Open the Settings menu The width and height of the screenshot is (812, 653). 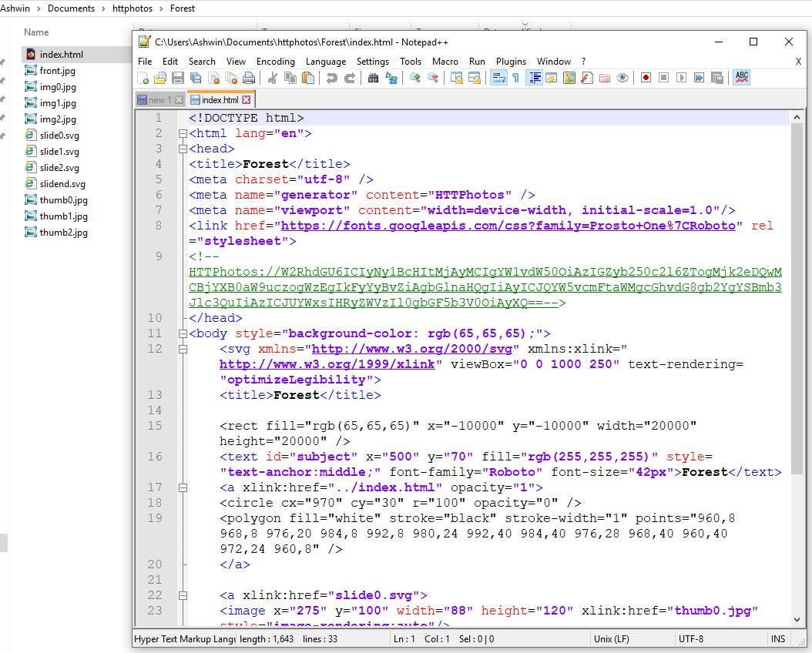click(x=373, y=62)
